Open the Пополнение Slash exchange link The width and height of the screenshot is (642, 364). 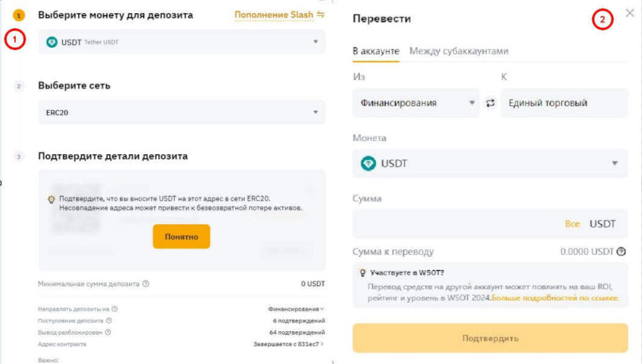[x=273, y=14]
